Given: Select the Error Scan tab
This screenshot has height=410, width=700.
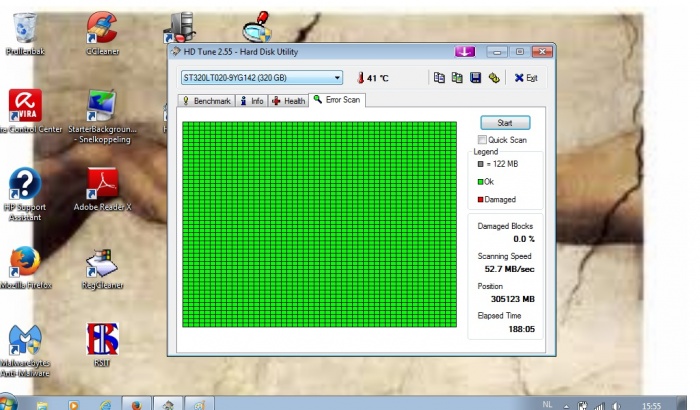Looking at the screenshot, I should coord(337,100).
